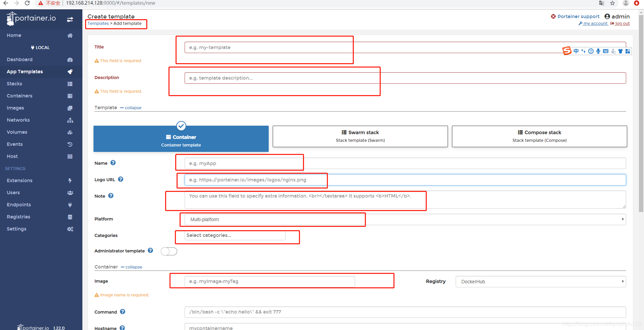Viewport: 644px width, 330px height.
Task: Click the Title input field
Action: [405, 47]
